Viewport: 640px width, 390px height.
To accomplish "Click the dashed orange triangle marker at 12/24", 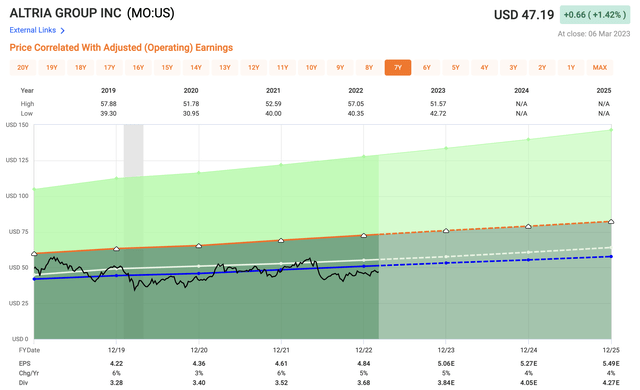I will (528, 226).
